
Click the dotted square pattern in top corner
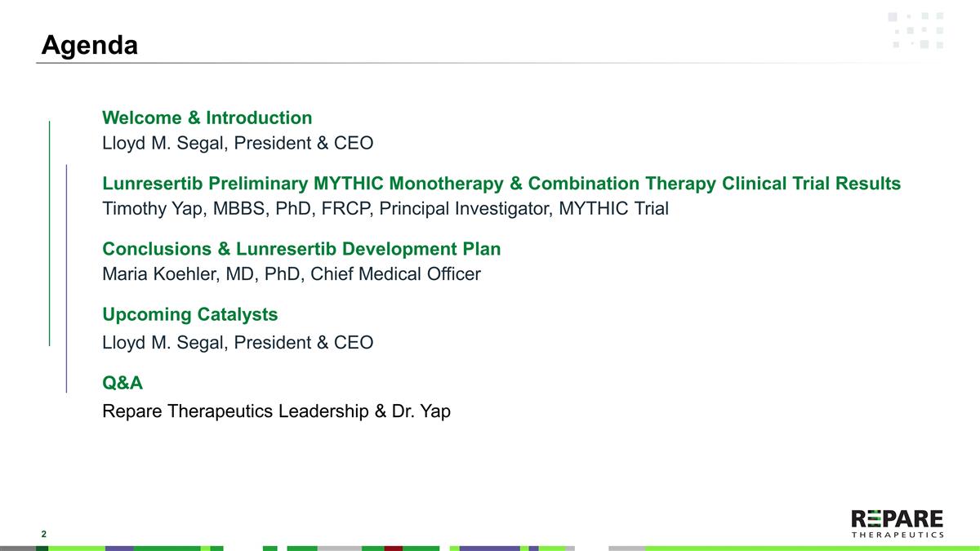915,30
